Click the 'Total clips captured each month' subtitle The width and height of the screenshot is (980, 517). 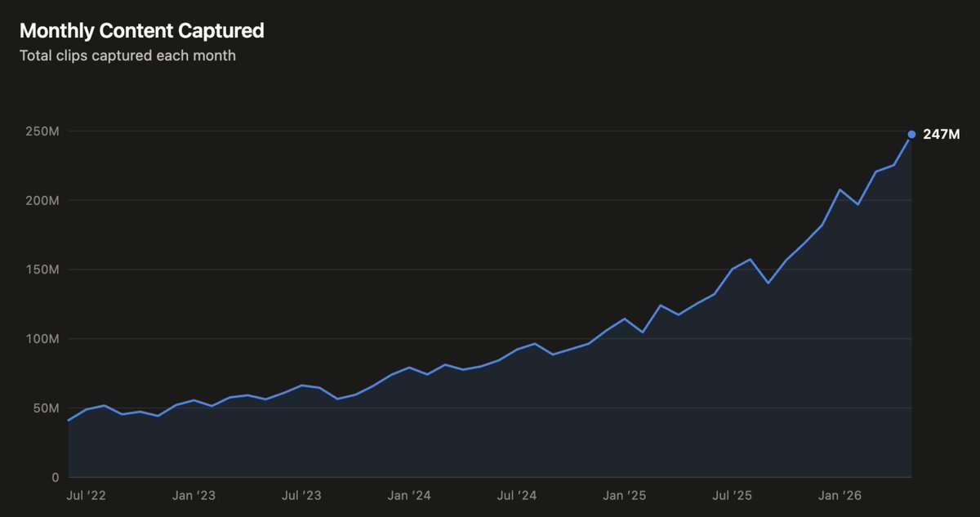(127, 56)
